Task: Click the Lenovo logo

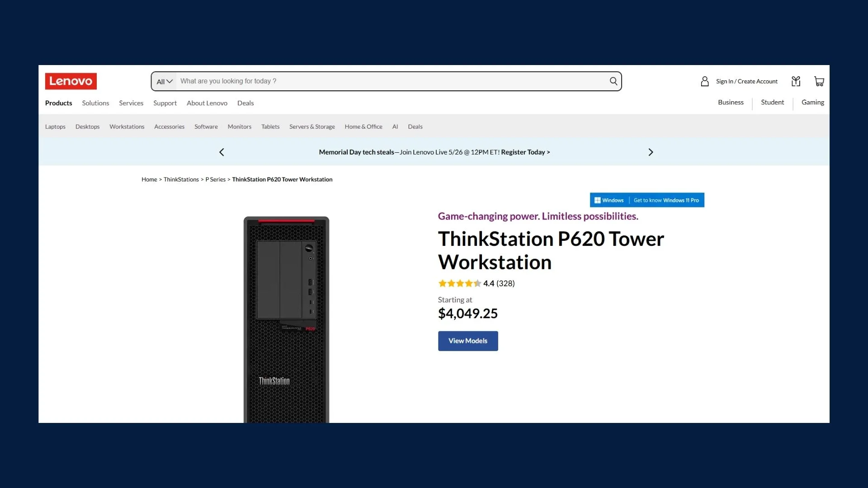Action: [x=71, y=81]
